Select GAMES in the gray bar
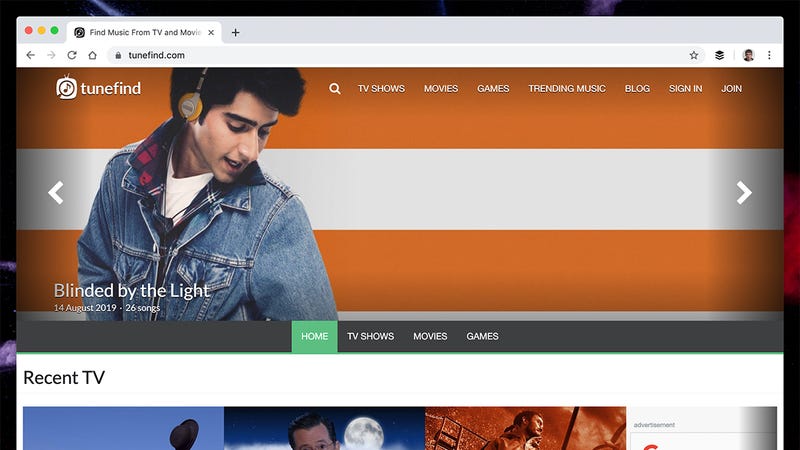Viewport: 800px width, 450px height. click(482, 336)
